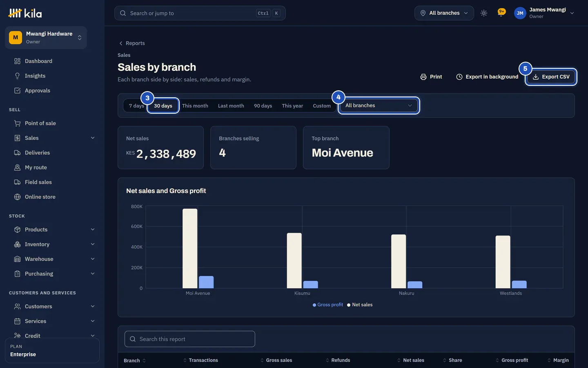Screen dimensions: 588x368
Task: Click the Warehouse building icon
Action: [17, 259]
